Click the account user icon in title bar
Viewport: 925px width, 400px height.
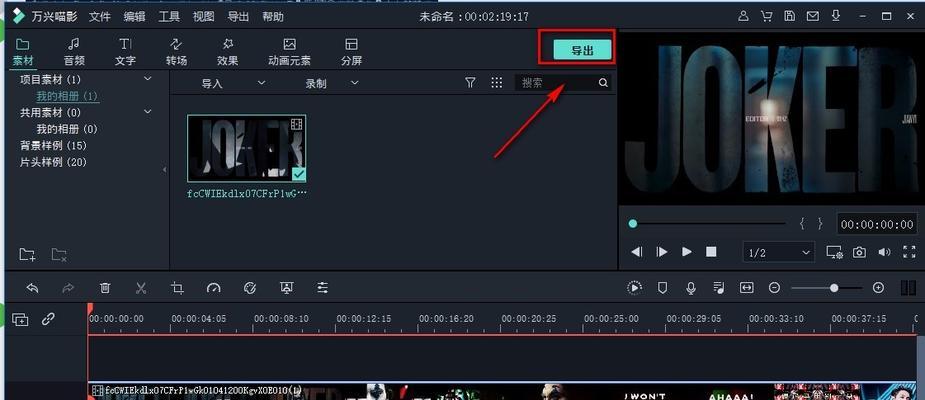(x=743, y=17)
